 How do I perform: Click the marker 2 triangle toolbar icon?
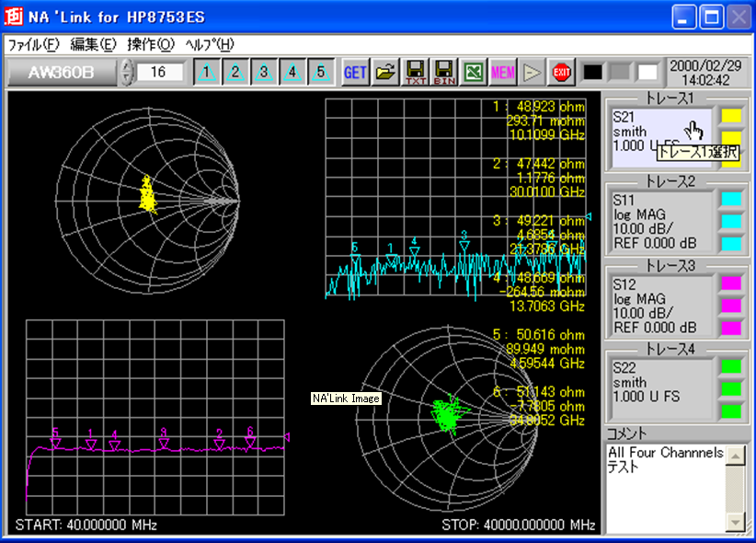[235, 73]
